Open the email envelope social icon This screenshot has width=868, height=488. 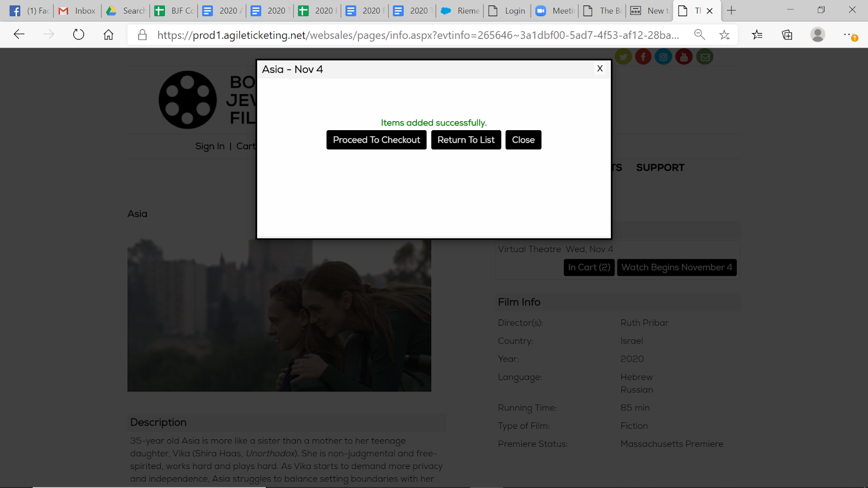pyautogui.click(x=705, y=56)
